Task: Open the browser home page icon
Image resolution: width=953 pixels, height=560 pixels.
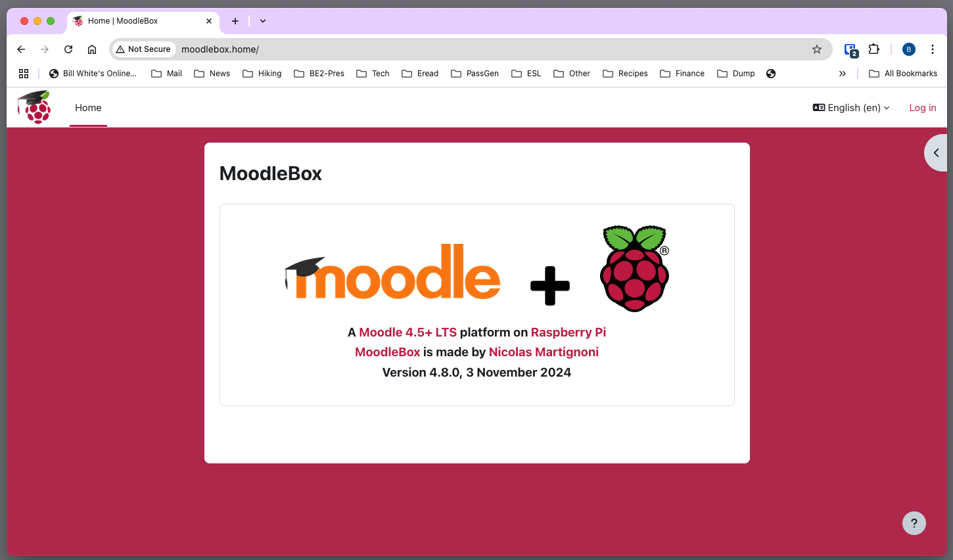Action: pyautogui.click(x=92, y=49)
